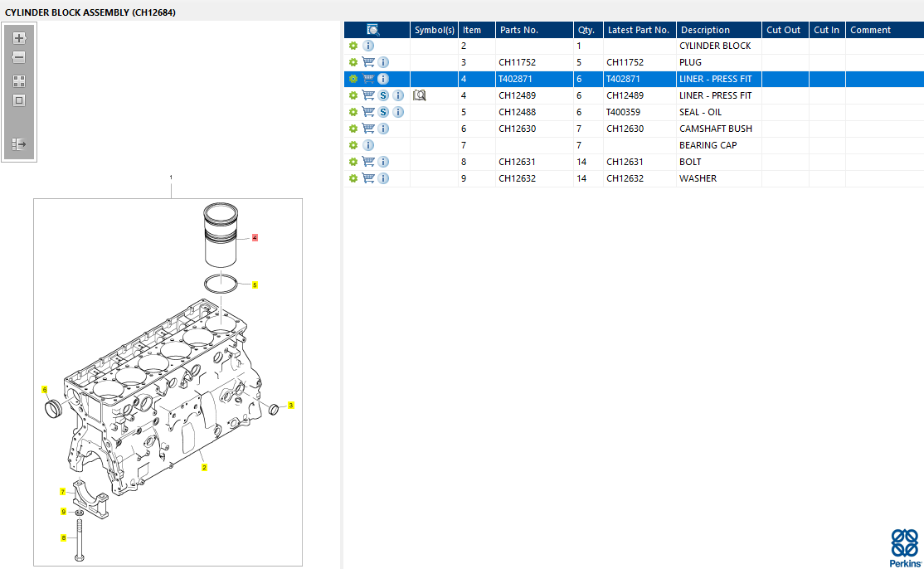Click the Cut Out column header
This screenshot has width=924, height=569.
pos(785,30)
